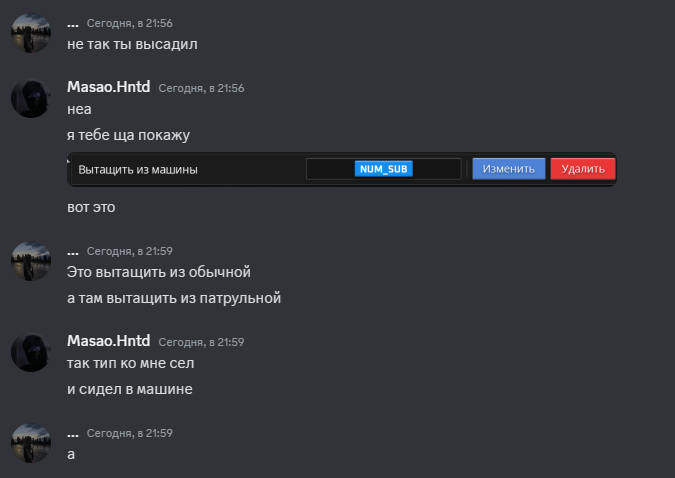The height and width of the screenshot is (478, 675).
Task: Click the Изменить button in attached image
Action: 508,169
